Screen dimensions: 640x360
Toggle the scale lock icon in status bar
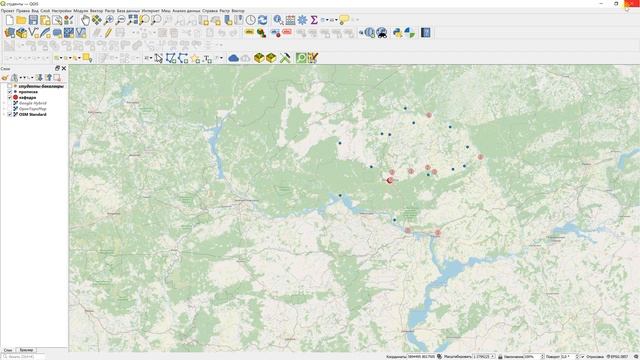tap(500, 356)
